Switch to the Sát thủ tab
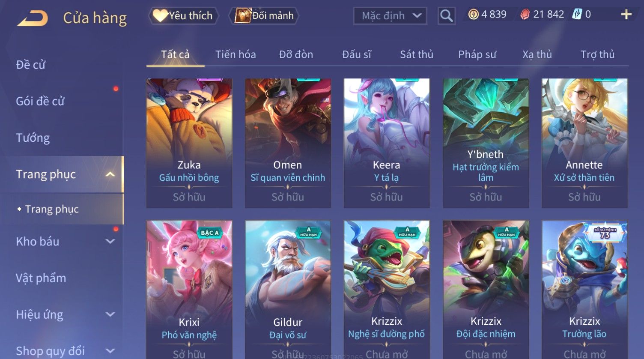Image resolution: width=644 pixels, height=359 pixels. (417, 54)
